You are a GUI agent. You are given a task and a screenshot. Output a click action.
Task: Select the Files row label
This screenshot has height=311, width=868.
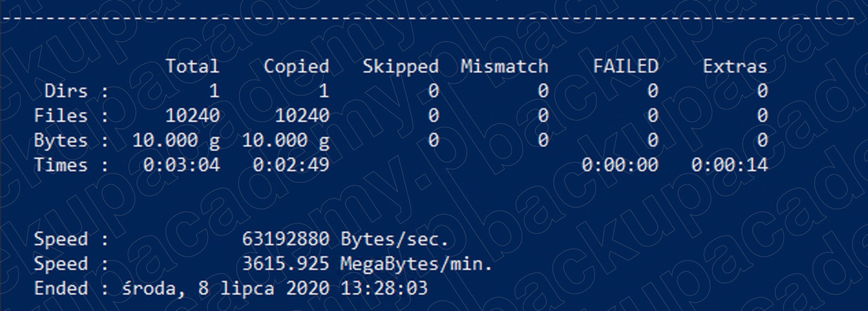pos(61,116)
